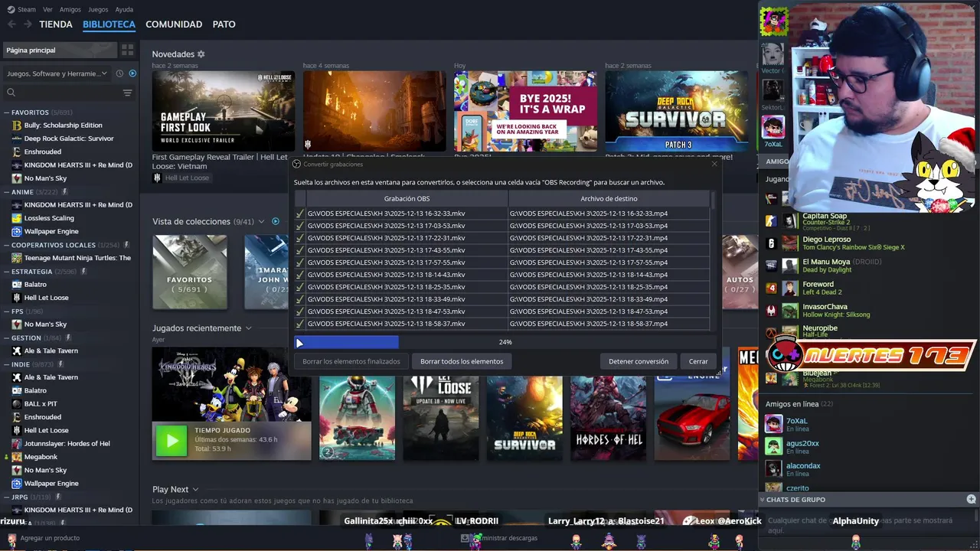
Task: Click Diego Leproso's avatar in friends list
Action: [790, 243]
